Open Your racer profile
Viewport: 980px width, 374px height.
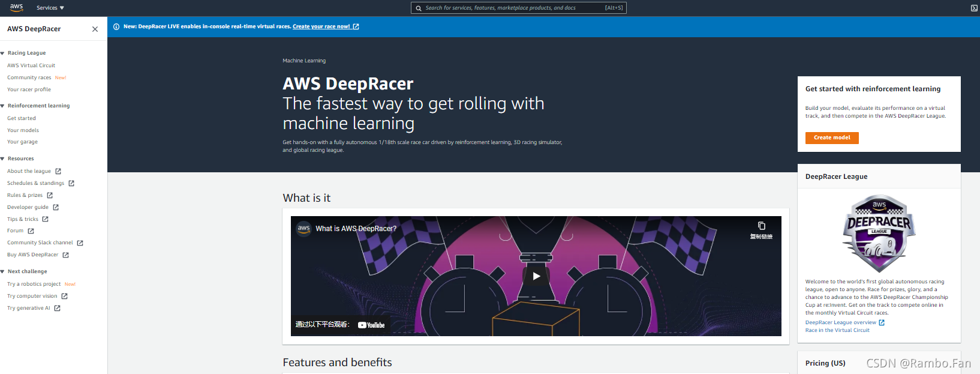click(x=29, y=89)
